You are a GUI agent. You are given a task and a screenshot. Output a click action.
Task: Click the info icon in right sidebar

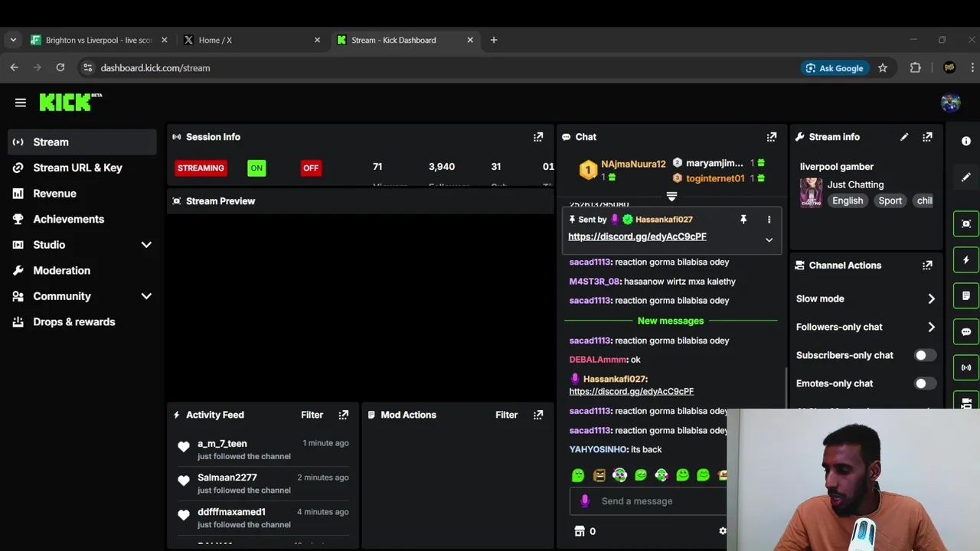pyautogui.click(x=966, y=141)
